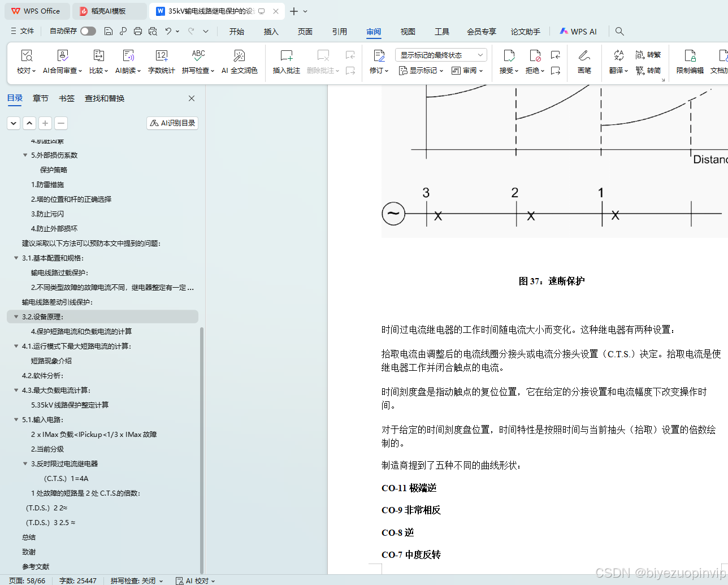The image size is (728, 585).
Task: Open the 显示标记的最终状态 dropdown
Action: point(441,55)
